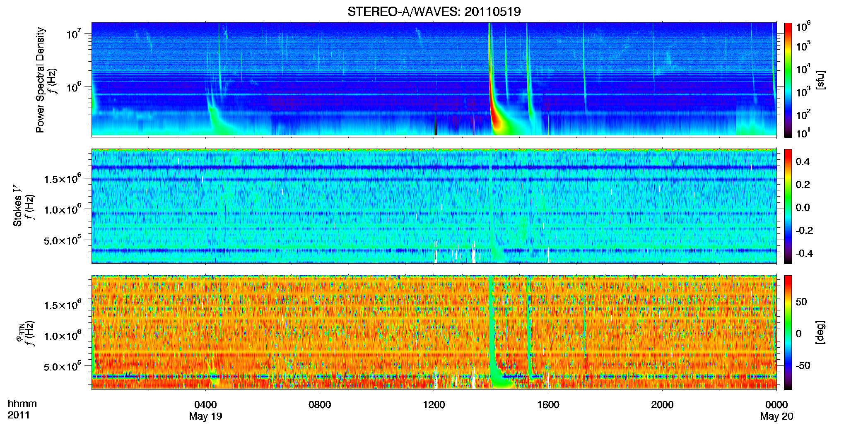The height and width of the screenshot is (447, 868).
Task: Click the 10^7 frequency tick label
Action: pos(73,34)
